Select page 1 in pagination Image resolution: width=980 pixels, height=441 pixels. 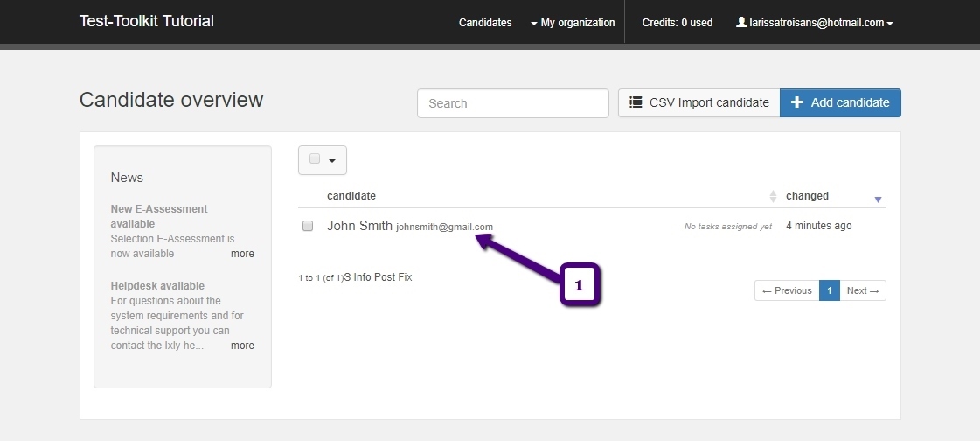pyautogui.click(x=829, y=290)
